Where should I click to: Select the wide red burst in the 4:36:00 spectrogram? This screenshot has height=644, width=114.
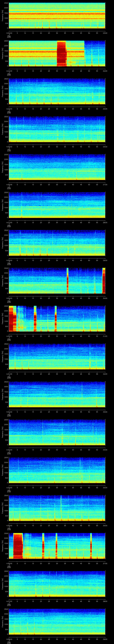pos(18,546)
